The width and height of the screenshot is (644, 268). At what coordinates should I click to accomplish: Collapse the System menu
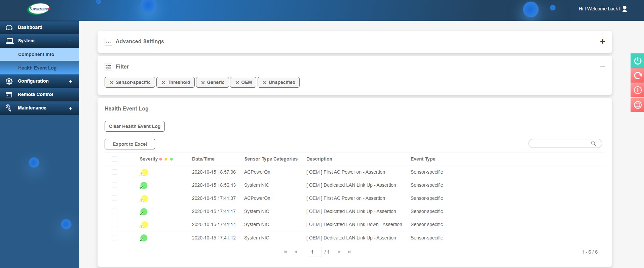70,41
